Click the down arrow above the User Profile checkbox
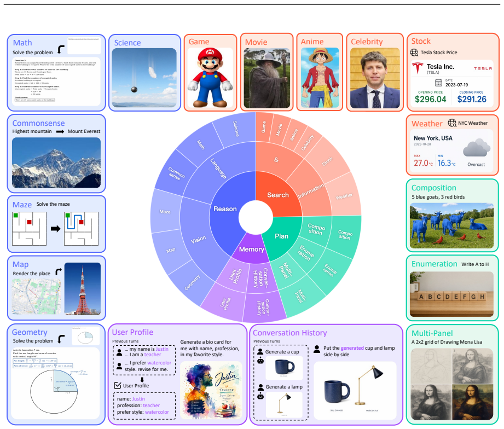The image size is (504, 429). (142, 380)
